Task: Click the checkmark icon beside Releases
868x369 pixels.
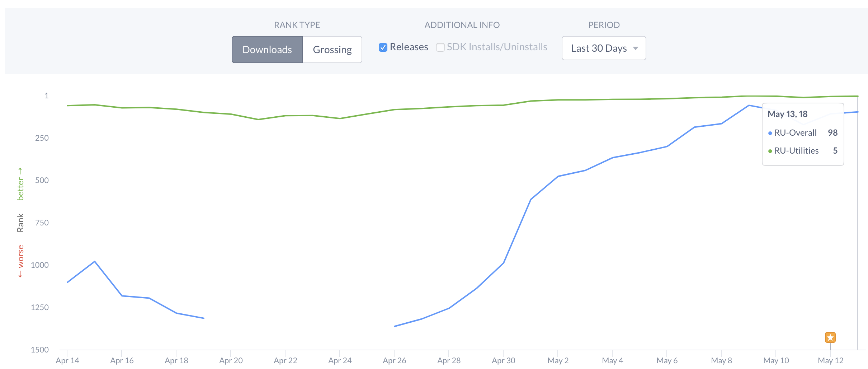Action: tap(383, 47)
